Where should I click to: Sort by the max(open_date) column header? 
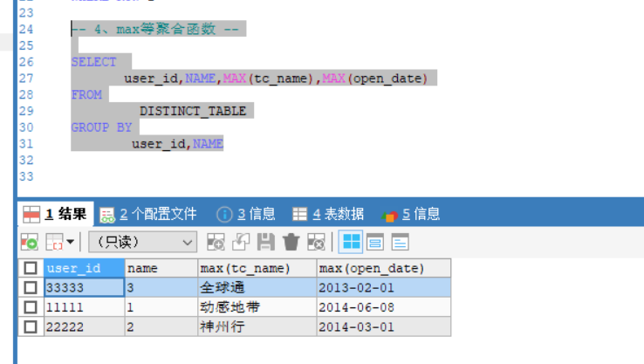coord(384,268)
